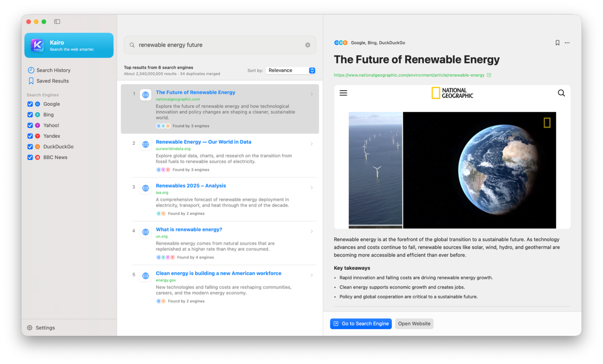
Task: Click the engine badges under un.org result
Action: tap(165, 257)
